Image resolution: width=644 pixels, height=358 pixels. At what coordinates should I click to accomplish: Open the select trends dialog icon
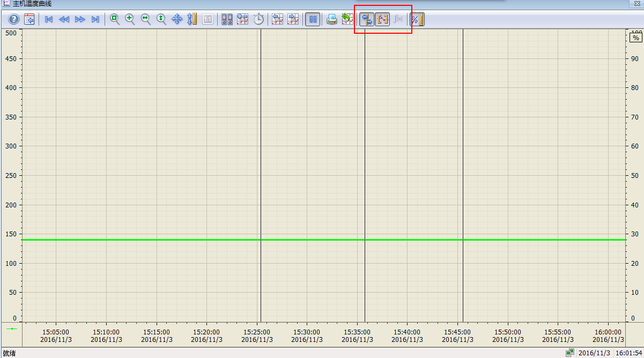pyautogui.click(x=243, y=20)
